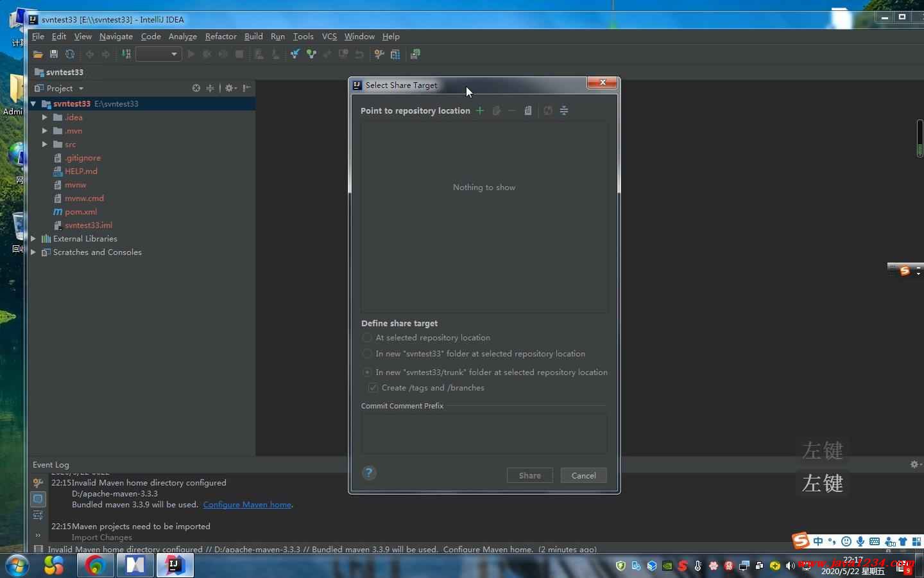The width and height of the screenshot is (924, 578).
Task: Expand the src folder
Action: tap(45, 144)
